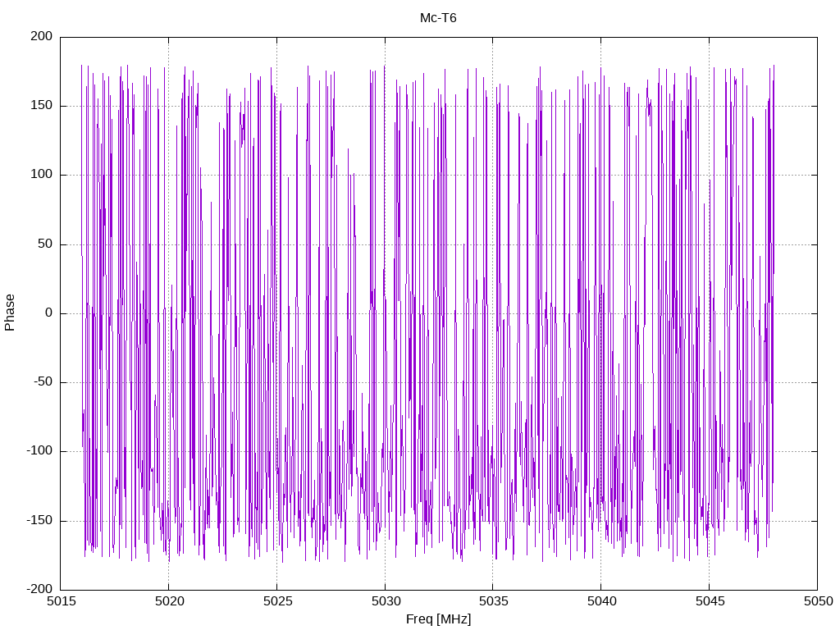Click the x-axis tick label 5050
This screenshot has width=840, height=630.
(818, 601)
